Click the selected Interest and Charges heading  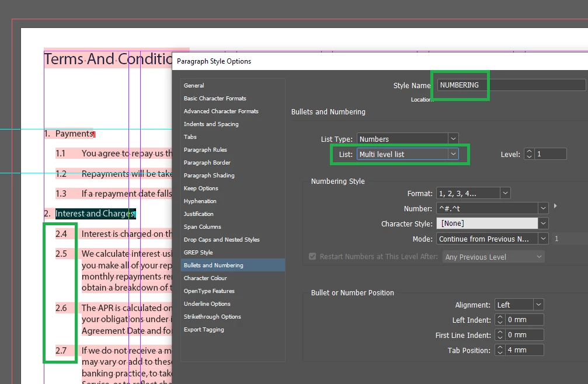click(x=95, y=214)
